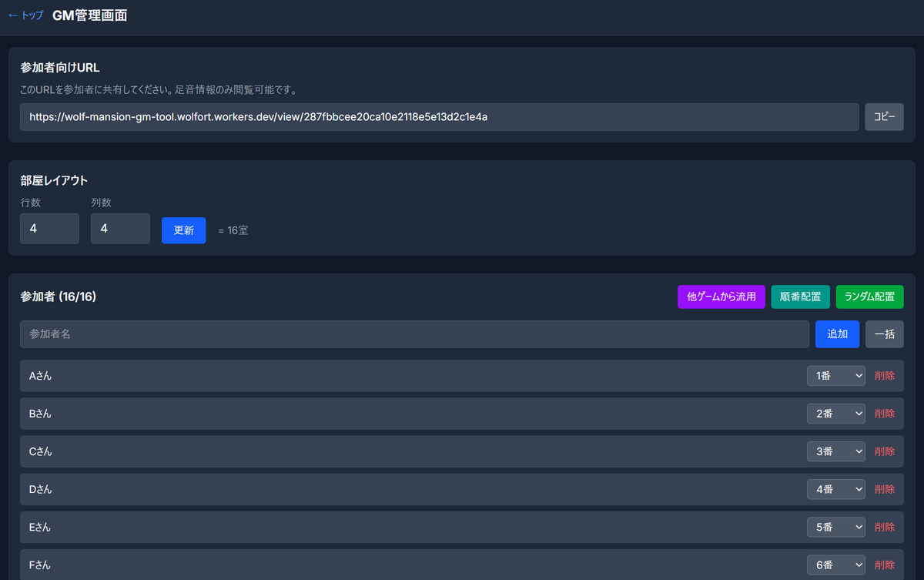
Task: Click 他ゲームから流用 purple button
Action: click(x=721, y=297)
